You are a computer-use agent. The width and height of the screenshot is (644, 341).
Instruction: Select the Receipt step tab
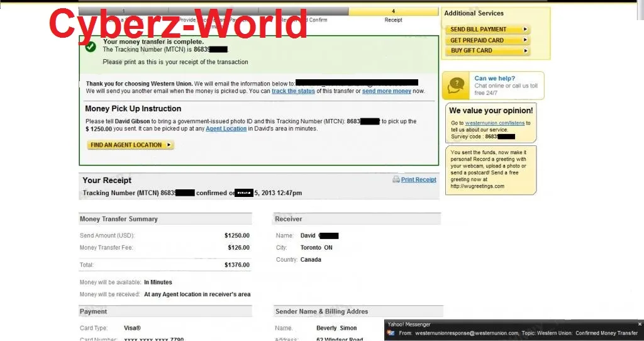(x=394, y=16)
